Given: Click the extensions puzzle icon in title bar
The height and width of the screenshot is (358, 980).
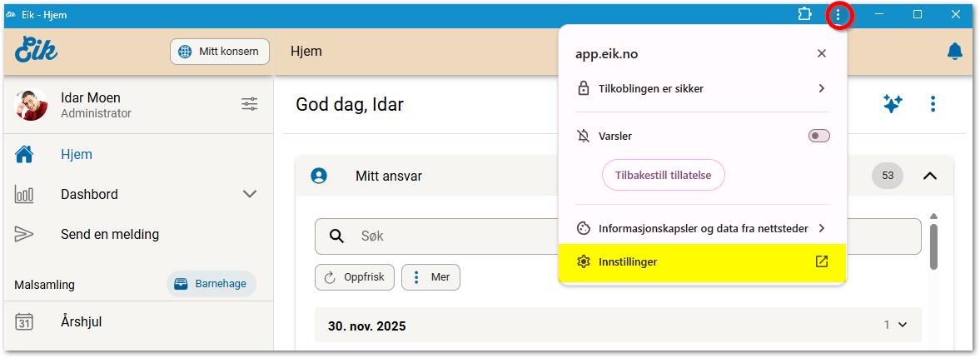Looking at the screenshot, I should coord(804,14).
